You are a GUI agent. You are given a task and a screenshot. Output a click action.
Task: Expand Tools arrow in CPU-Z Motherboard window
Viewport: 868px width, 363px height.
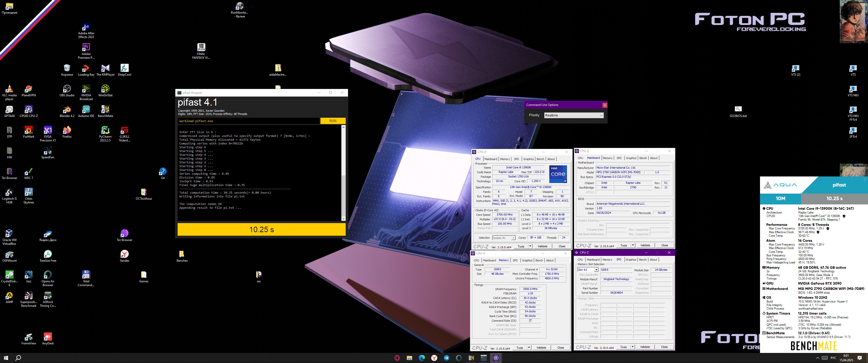click(633, 245)
